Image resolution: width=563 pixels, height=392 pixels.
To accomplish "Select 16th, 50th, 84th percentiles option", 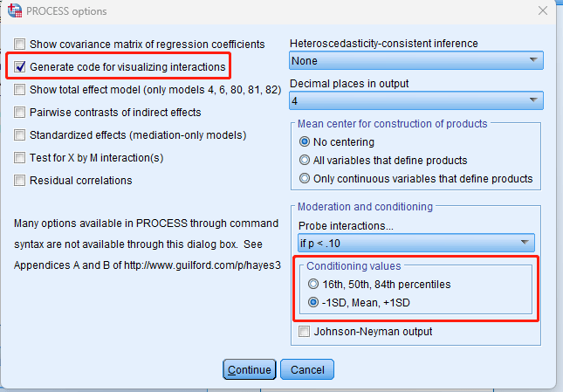I will coord(314,284).
